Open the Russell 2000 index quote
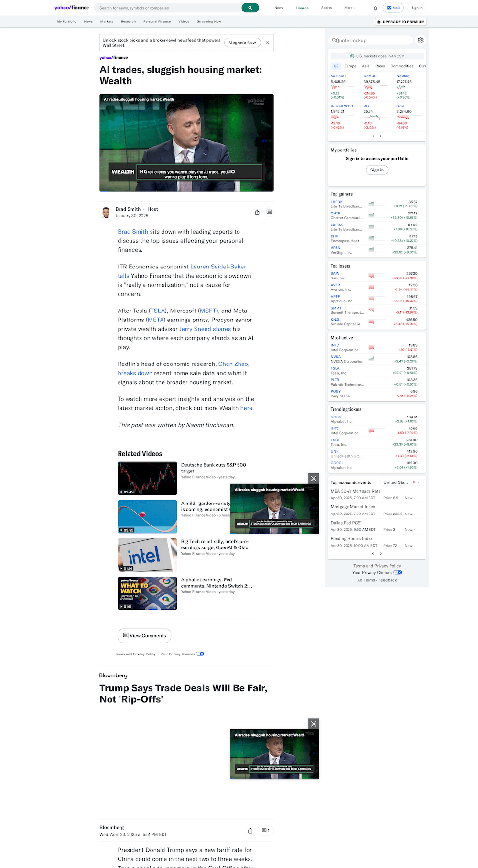The height and width of the screenshot is (868, 478). point(342,106)
